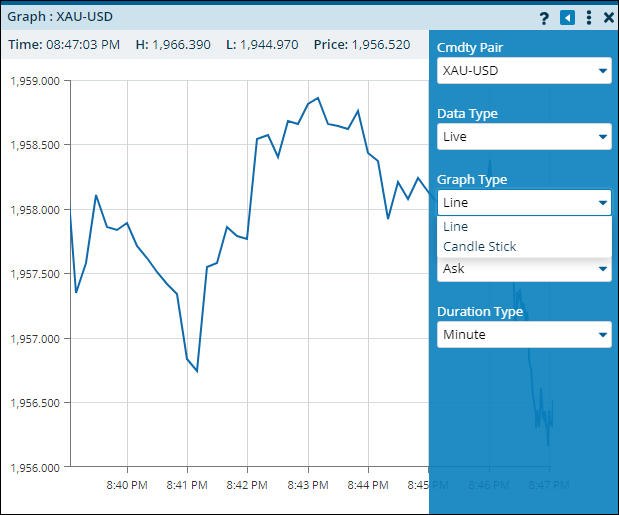The width and height of the screenshot is (619, 515).
Task: Click the 1,958.000 y-axis label
Action: click(35, 210)
